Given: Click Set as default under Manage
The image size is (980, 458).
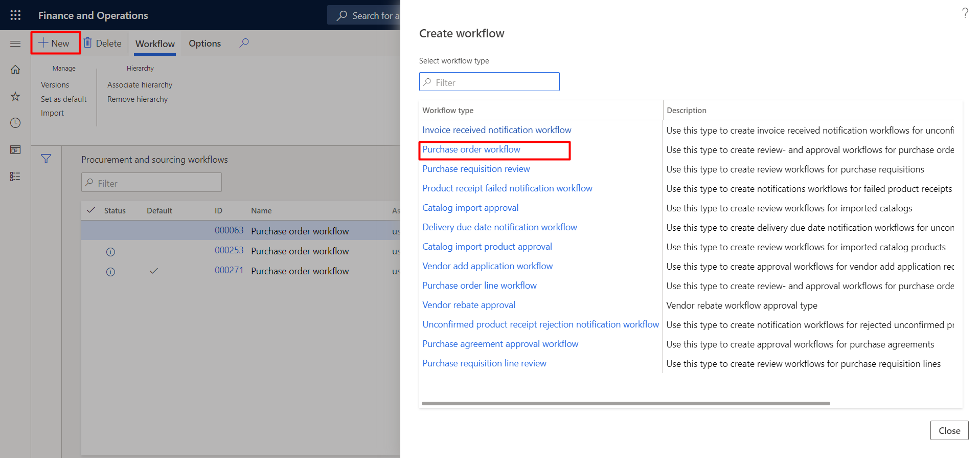Looking at the screenshot, I should [64, 99].
